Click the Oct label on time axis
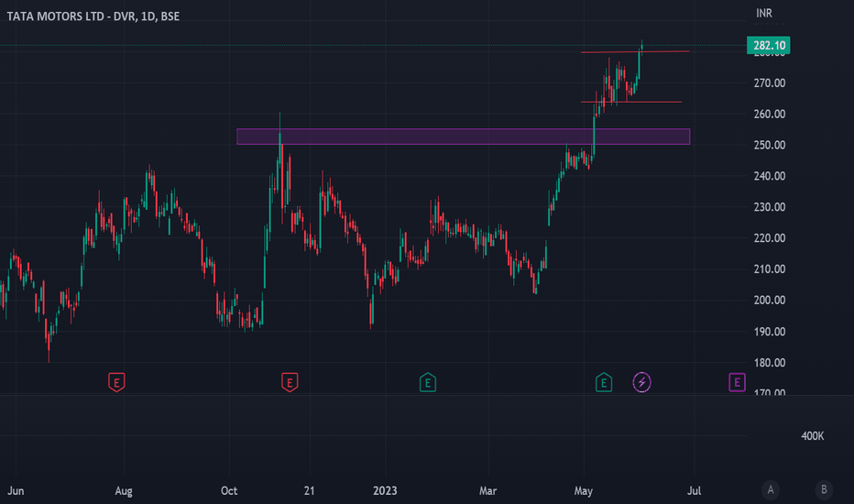The image size is (854, 504). tap(229, 490)
